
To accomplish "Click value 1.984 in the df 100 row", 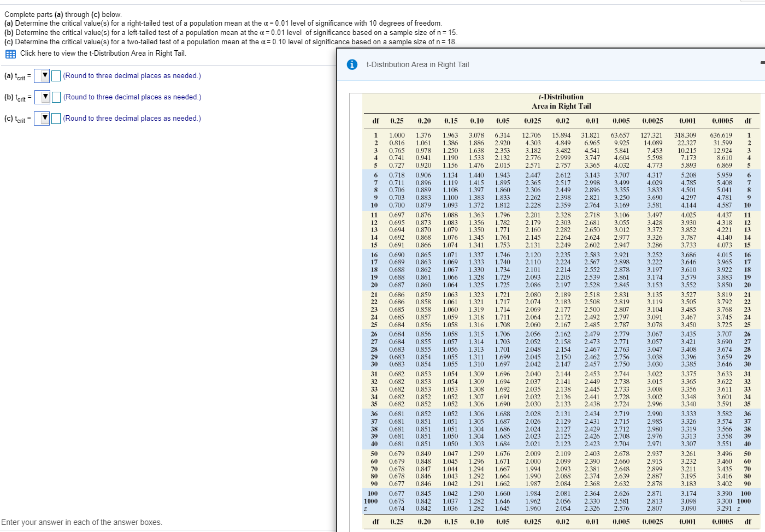I will click(533, 494).
